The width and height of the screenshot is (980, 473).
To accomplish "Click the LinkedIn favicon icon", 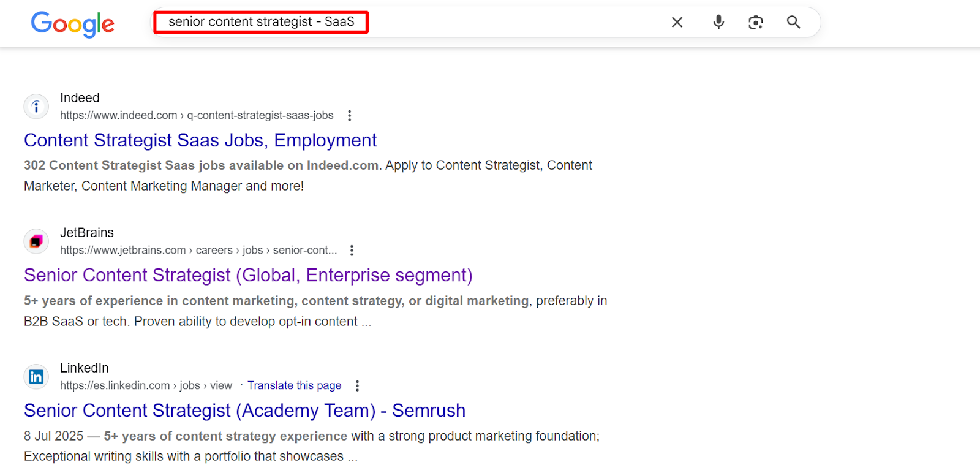I will point(36,377).
